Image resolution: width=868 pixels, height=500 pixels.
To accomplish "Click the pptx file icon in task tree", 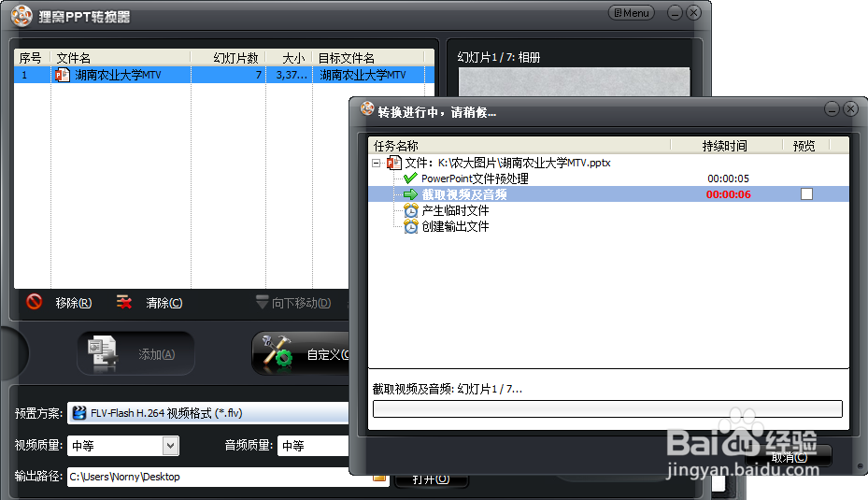I will coord(393,163).
